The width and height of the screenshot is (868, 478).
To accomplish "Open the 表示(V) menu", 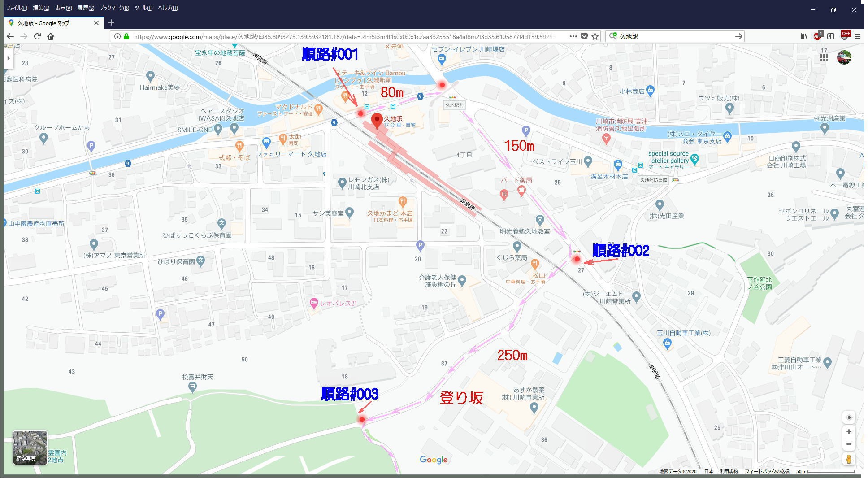I will (63, 8).
